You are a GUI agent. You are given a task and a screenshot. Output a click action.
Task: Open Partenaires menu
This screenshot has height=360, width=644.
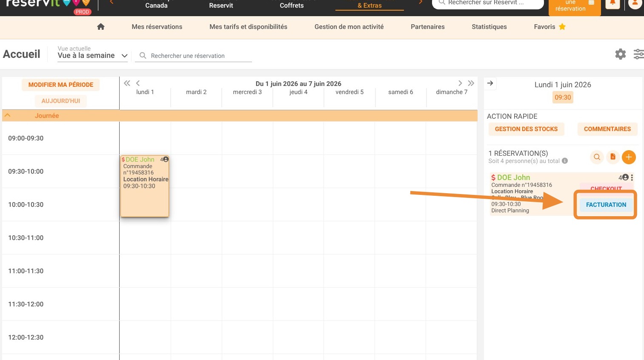click(x=428, y=27)
